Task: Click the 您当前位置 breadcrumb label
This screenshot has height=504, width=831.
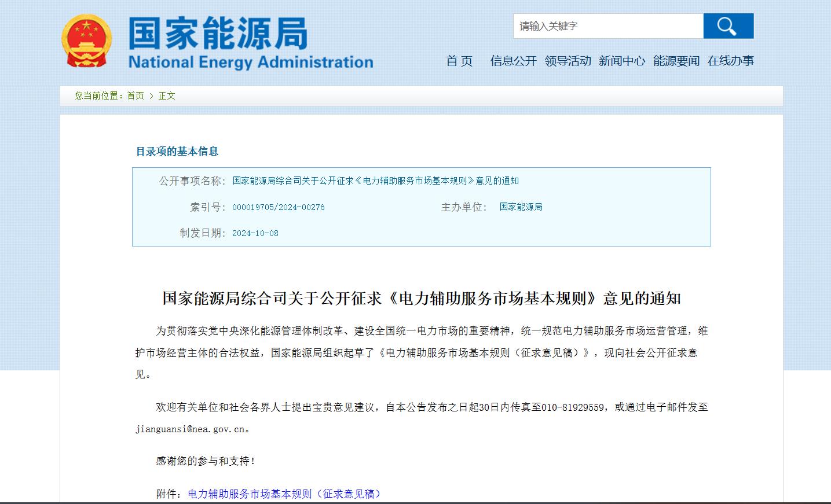Action: pos(98,96)
